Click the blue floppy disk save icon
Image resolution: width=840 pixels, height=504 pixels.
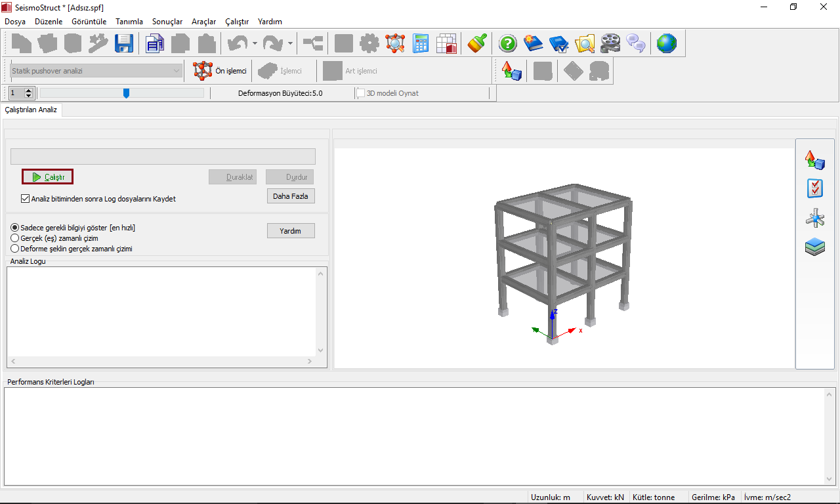pos(124,44)
